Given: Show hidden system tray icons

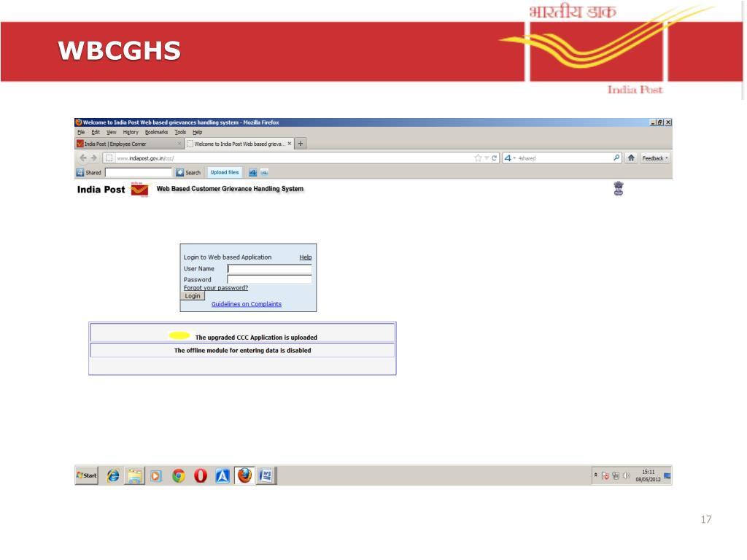Looking at the screenshot, I should (x=595, y=475).
